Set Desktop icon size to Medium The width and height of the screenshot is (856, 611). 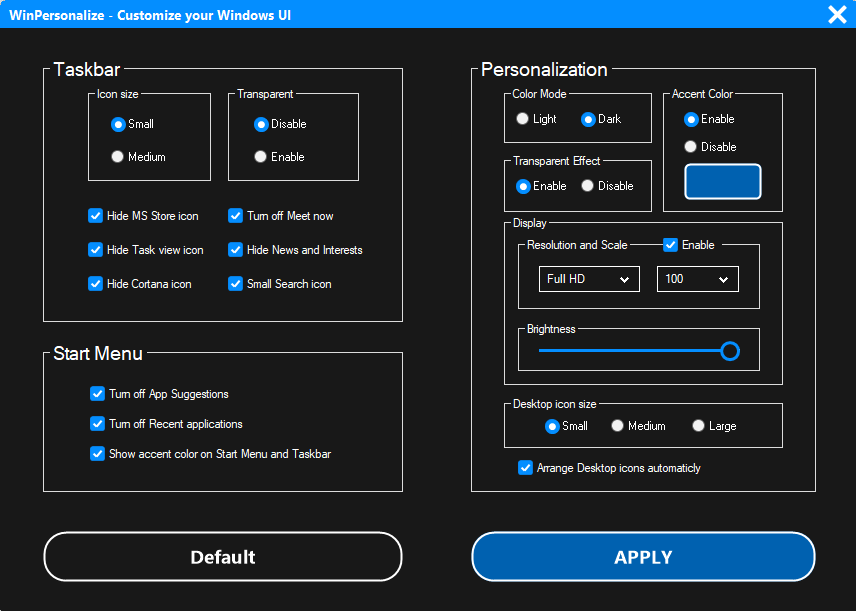point(617,425)
